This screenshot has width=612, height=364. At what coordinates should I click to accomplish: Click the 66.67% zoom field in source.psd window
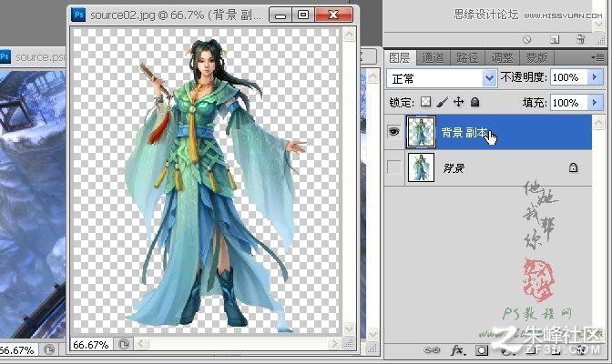(x=19, y=350)
